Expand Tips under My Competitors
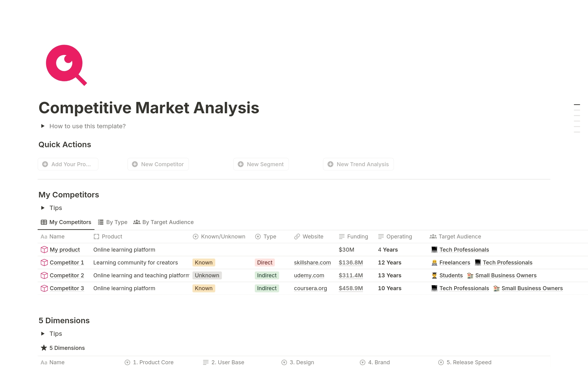 (x=43, y=208)
